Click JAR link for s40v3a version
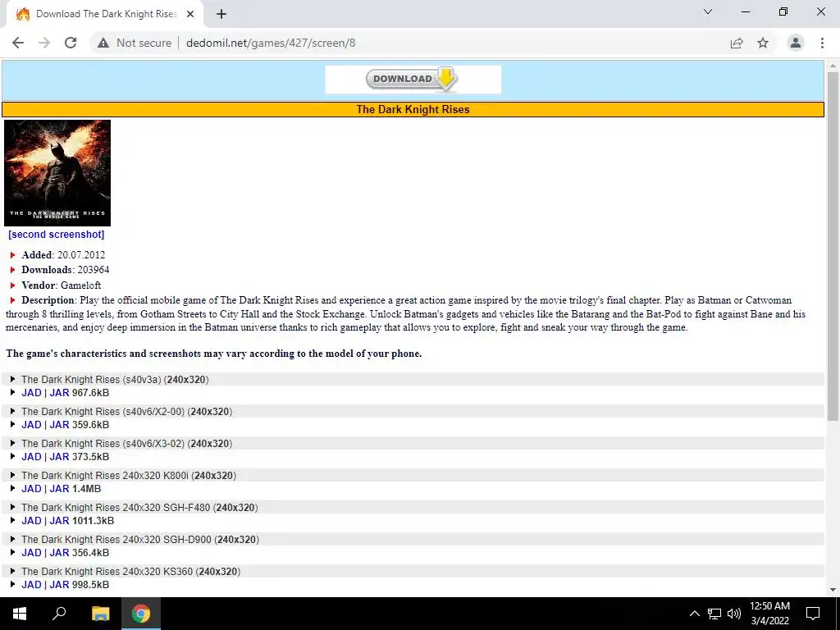840x630 pixels. pyautogui.click(x=59, y=393)
